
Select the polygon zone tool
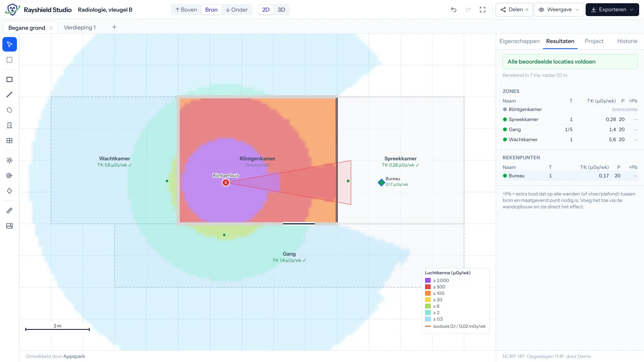10,110
